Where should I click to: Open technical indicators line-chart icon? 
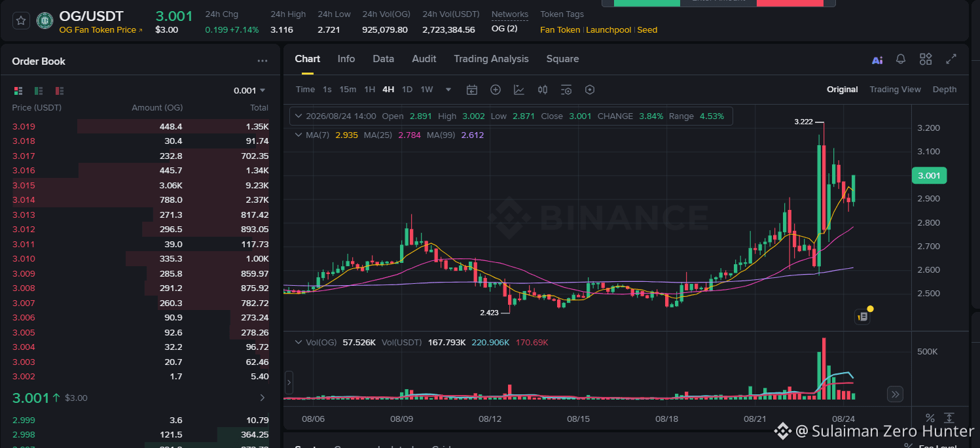[x=519, y=90]
